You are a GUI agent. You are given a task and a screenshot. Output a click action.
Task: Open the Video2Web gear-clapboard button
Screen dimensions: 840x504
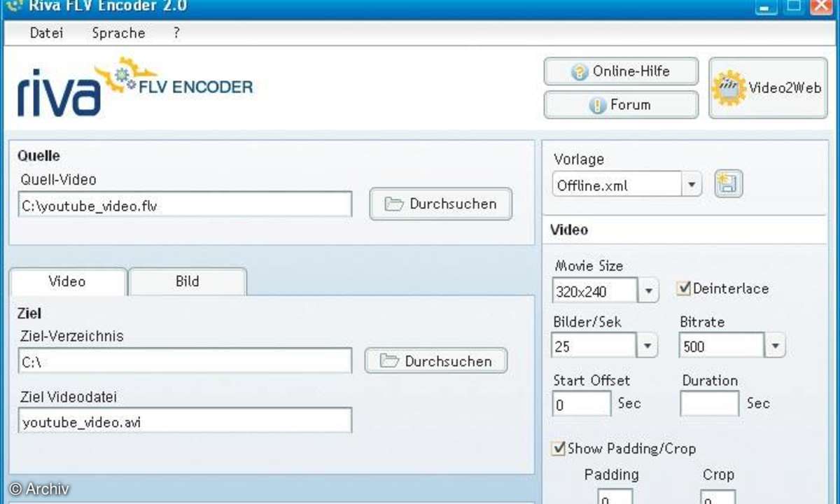click(x=768, y=88)
